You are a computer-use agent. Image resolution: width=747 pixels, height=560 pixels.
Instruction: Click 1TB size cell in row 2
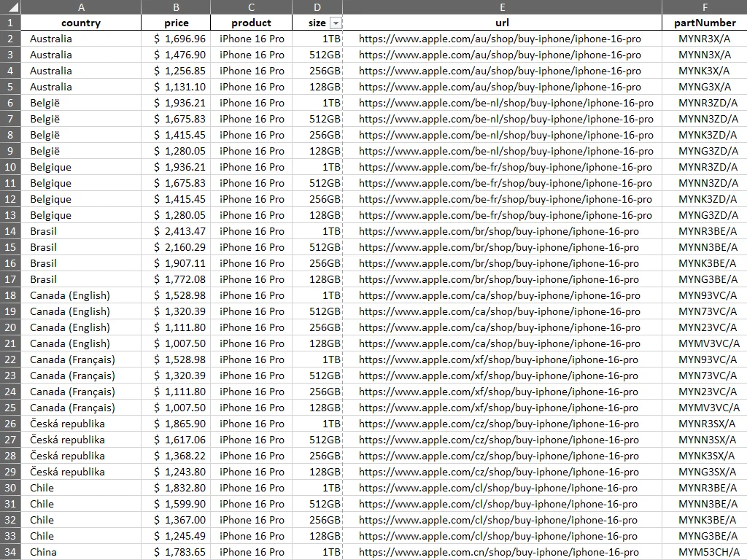[317, 39]
